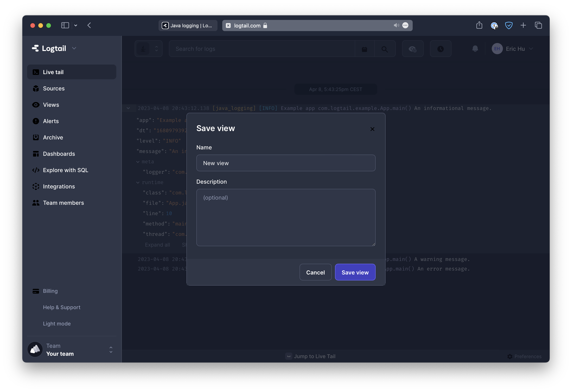572x392 pixels.
Task: Expand the Logtail workspace dropdown
Action: (74, 48)
